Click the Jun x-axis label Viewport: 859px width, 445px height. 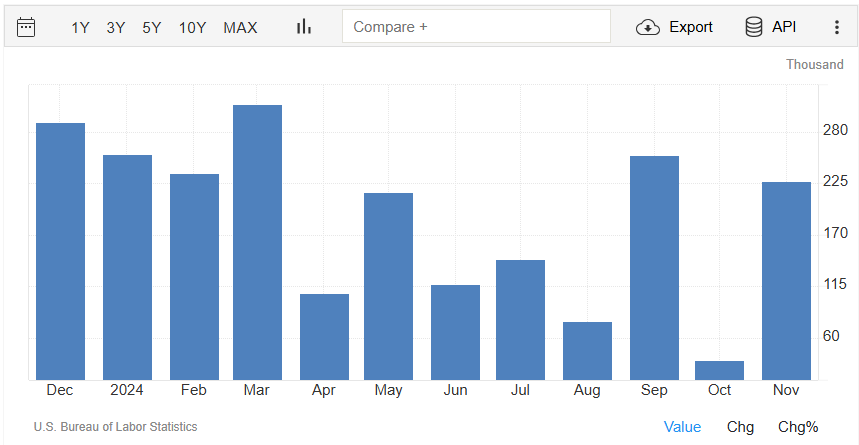[455, 390]
